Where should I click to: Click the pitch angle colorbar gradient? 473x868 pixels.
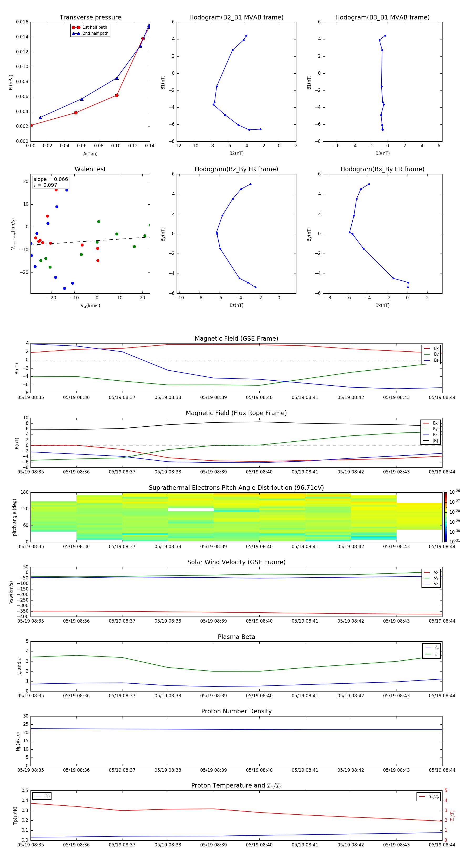coord(446,517)
